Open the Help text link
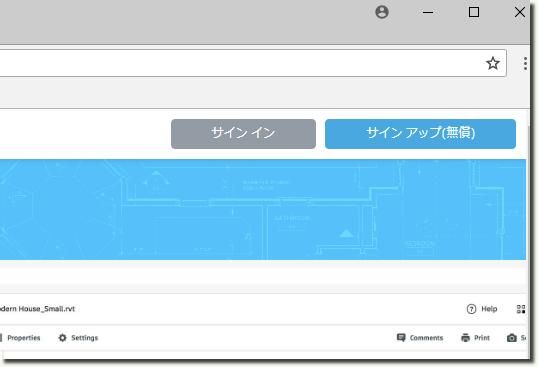 click(x=489, y=309)
